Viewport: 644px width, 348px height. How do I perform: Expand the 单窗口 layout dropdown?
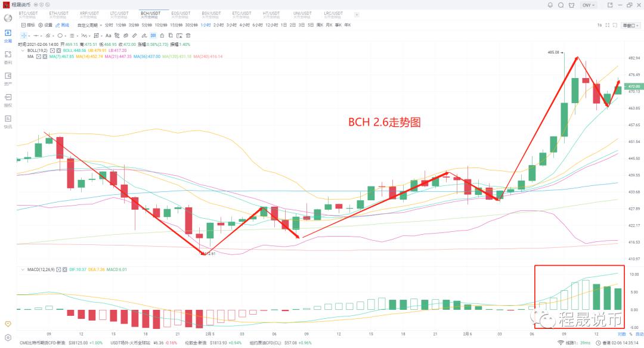[x=629, y=26]
